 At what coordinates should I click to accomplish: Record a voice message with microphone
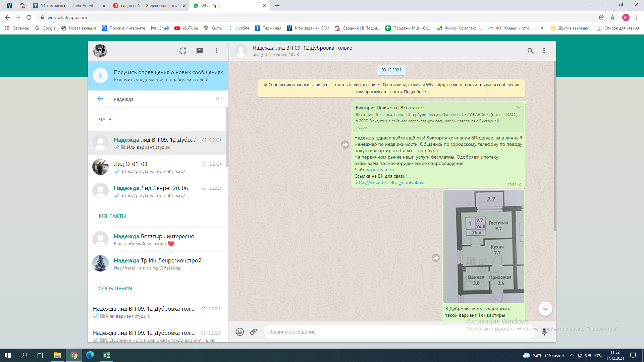[x=544, y=332]
